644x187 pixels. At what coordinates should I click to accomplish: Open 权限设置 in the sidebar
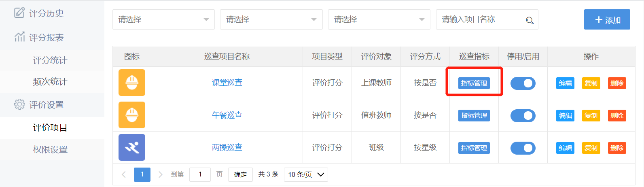(50, 149)
